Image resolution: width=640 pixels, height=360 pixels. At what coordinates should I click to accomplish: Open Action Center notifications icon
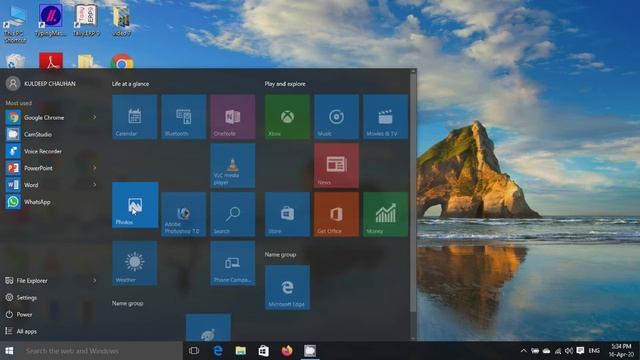click(580, 351)
